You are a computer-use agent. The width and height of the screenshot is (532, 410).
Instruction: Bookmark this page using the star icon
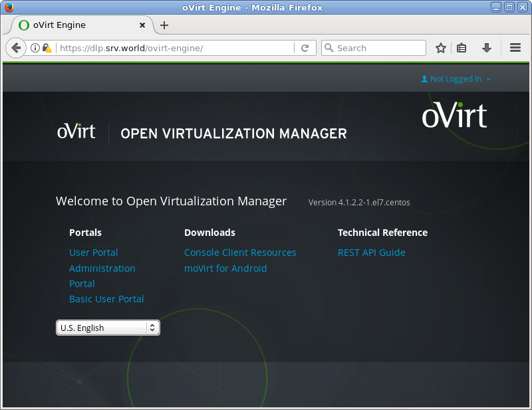(x=441, y=48)
